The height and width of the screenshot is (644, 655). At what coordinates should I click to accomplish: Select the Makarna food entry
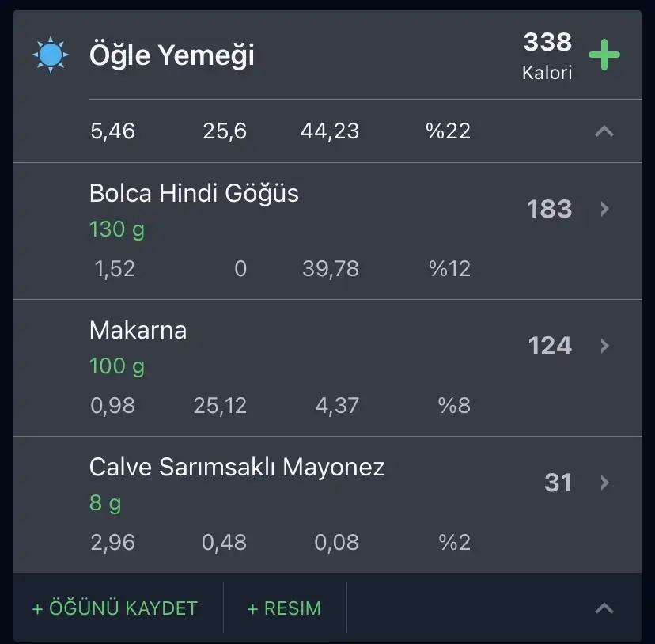click(x=138, y=330)
